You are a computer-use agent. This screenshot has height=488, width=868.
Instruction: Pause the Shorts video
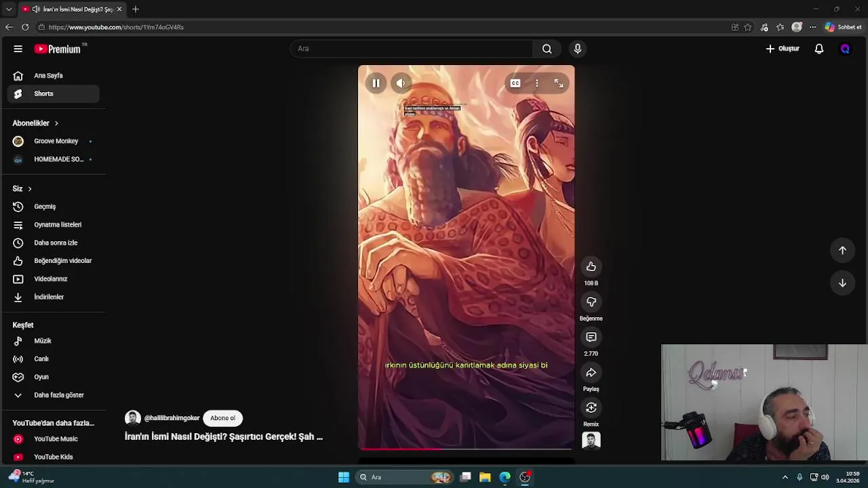click(376, 83)
